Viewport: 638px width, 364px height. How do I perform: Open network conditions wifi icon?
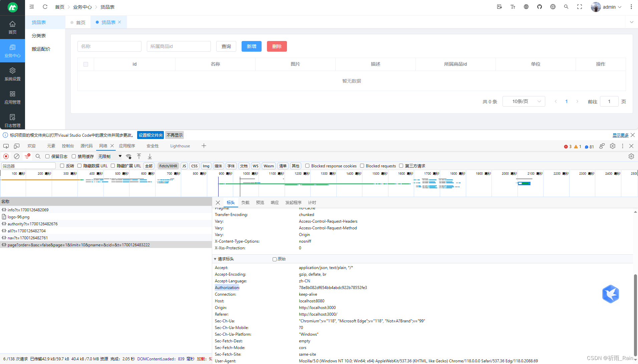(x=128, y=156)
